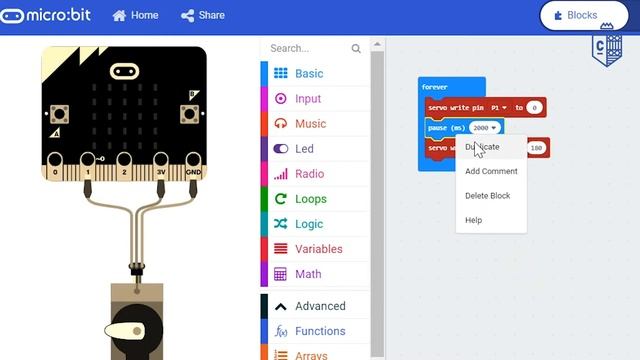Click the servo angle value 180
The height and width of the screenshot is (360, 640).
536,148
